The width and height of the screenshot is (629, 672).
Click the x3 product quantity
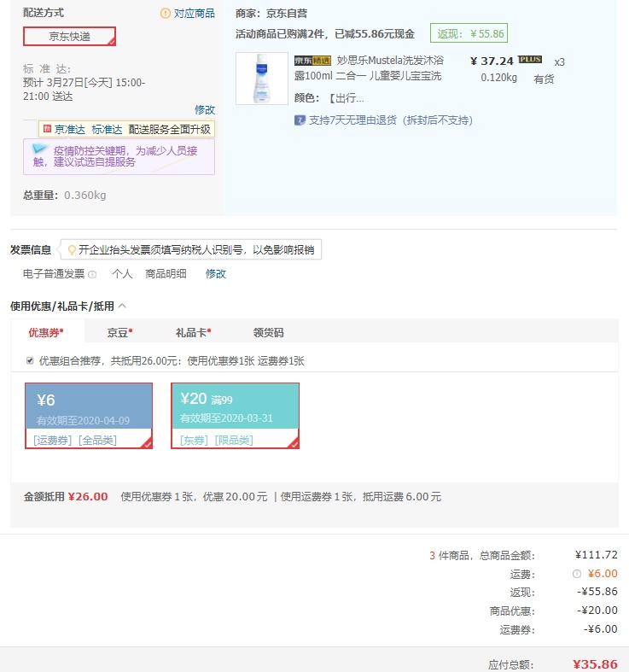[559, 62]
